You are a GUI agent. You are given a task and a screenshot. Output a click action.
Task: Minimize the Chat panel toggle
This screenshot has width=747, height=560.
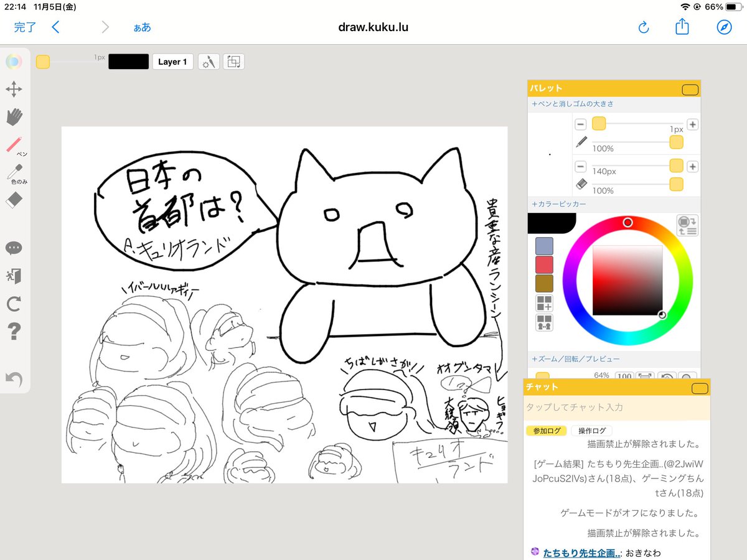tap(700, 389)
